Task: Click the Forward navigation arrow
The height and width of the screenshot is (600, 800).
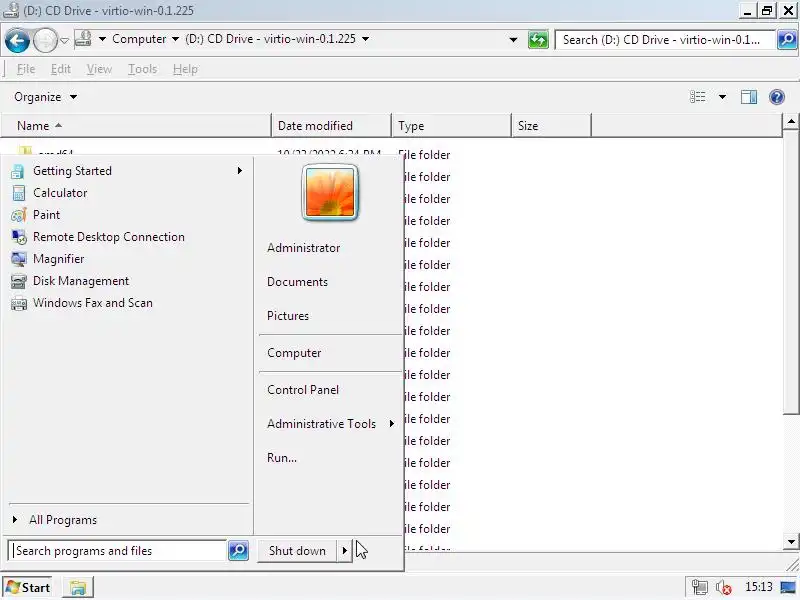Action: (45, 40)
